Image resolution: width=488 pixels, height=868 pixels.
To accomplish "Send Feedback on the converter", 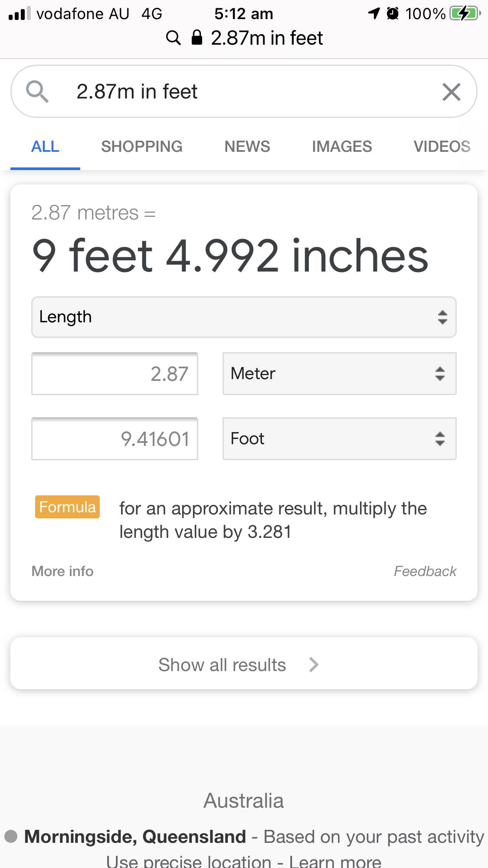I will 425,571.
